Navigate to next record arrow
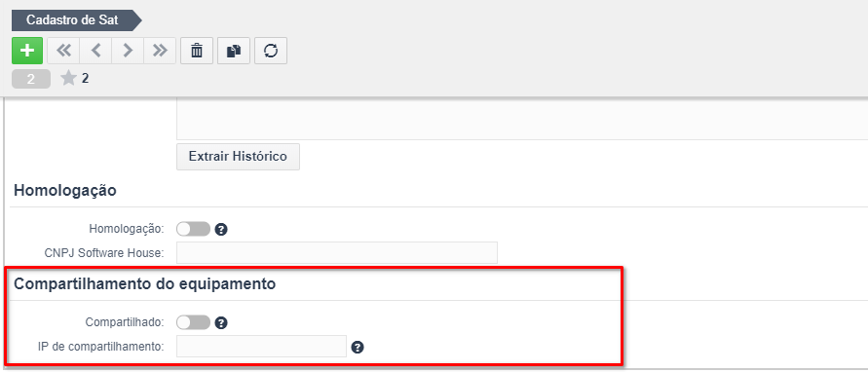This screenshot has width=868, height=372. tap(128, 51)
